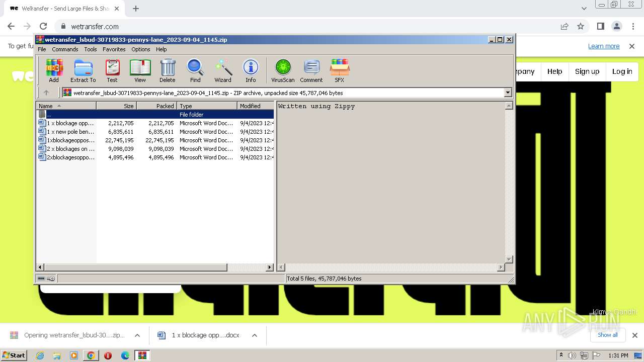This screenshot has width=644, height=362.
Task: Open the Wizard tool
Action: click(x=223, y=70)
